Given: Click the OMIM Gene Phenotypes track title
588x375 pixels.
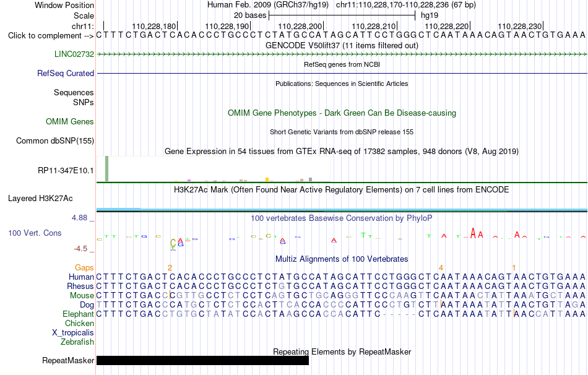Looking at the screenshot, I should click(342, 113).
